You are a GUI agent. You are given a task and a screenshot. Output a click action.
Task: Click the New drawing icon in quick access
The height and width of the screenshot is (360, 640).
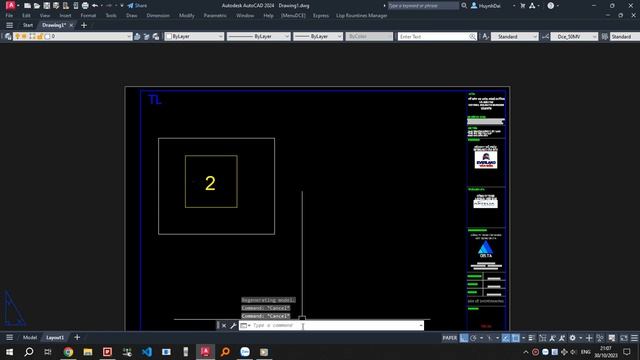[27, 6]
